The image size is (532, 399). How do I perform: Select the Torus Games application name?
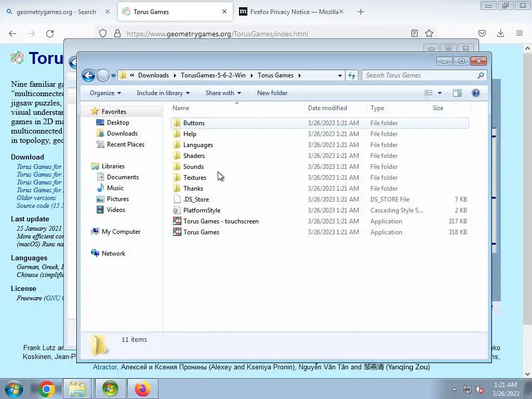coord(201,232)
